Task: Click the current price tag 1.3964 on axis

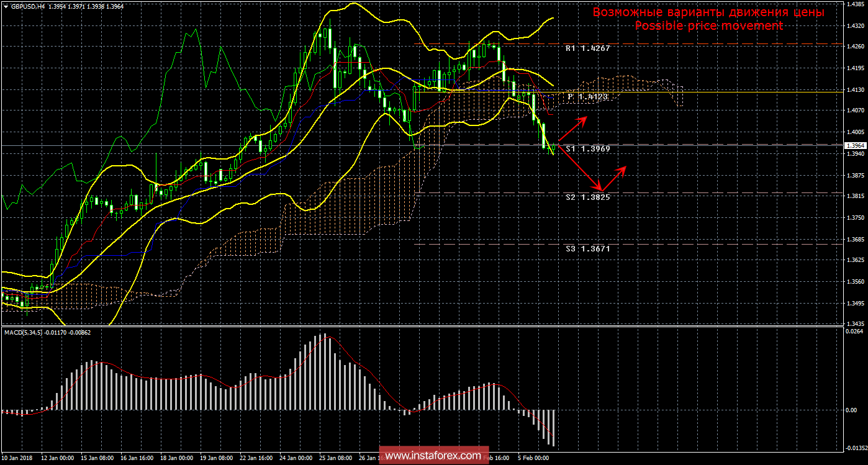Action: [854, 145]
